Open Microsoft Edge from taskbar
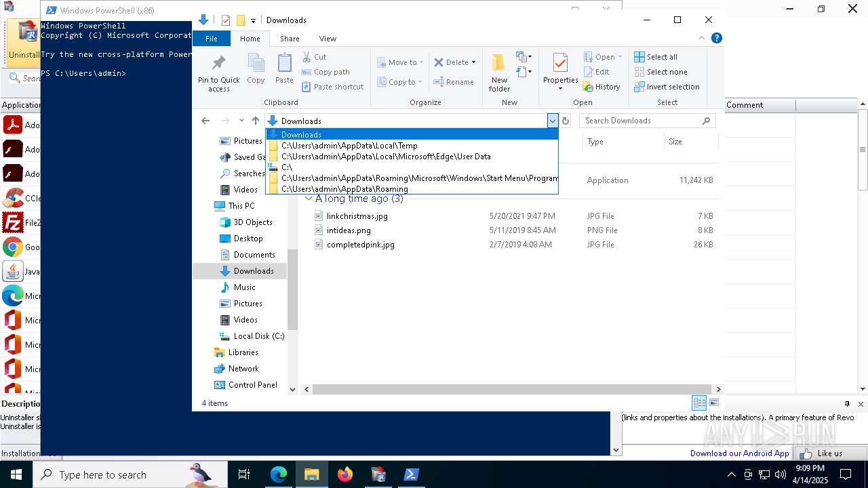This screenshot has width=868, height=488. pos(279,474)
